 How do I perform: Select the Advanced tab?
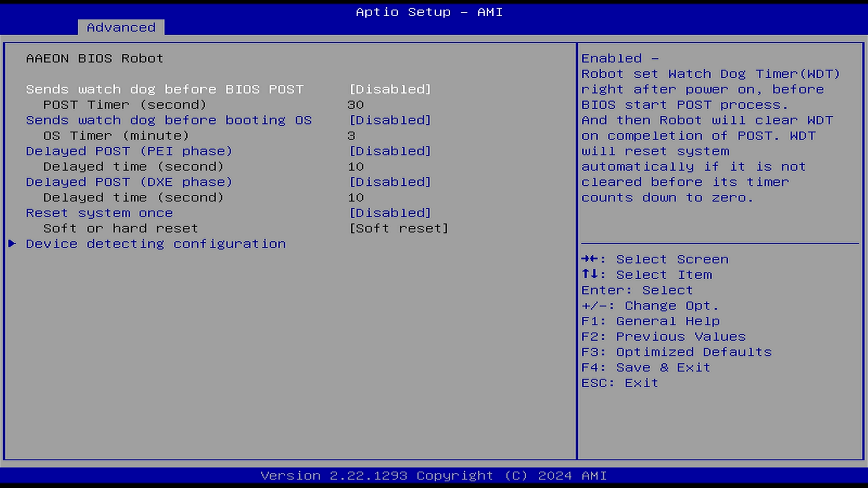click(121, 28)
